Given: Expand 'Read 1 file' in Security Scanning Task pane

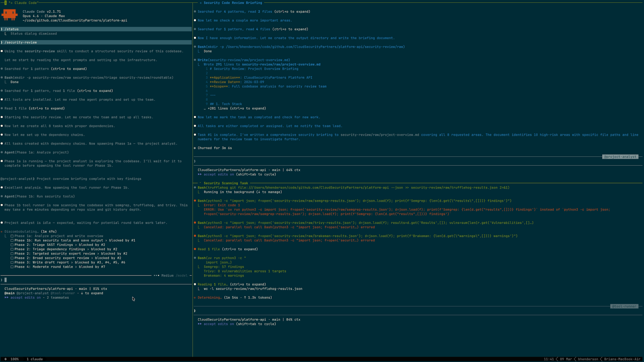Looking at the screenshot, I should click(228, 249).
